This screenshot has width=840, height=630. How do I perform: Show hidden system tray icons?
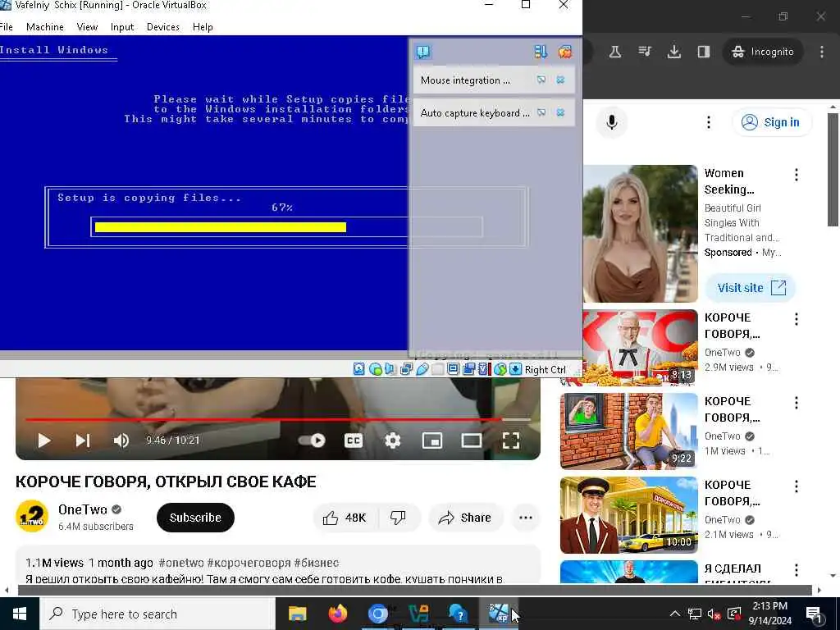tap(675, 614)
